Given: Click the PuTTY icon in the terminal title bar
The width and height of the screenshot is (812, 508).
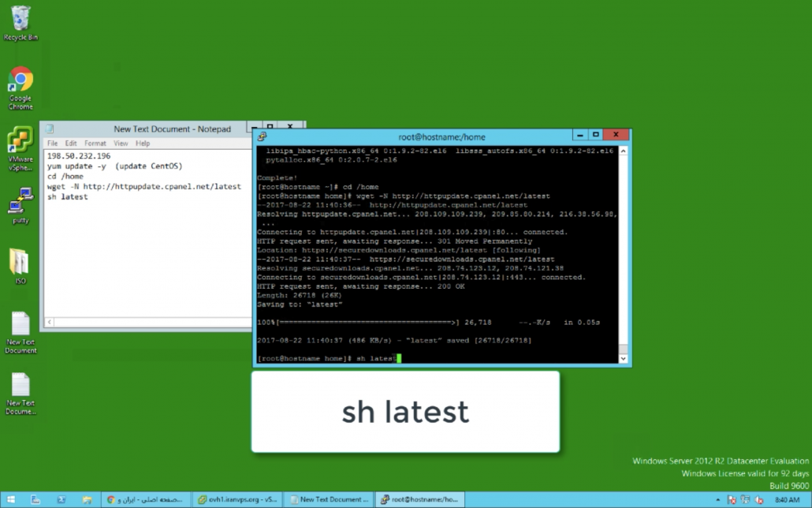Looking at the screenshot, I should click(262, 136).
